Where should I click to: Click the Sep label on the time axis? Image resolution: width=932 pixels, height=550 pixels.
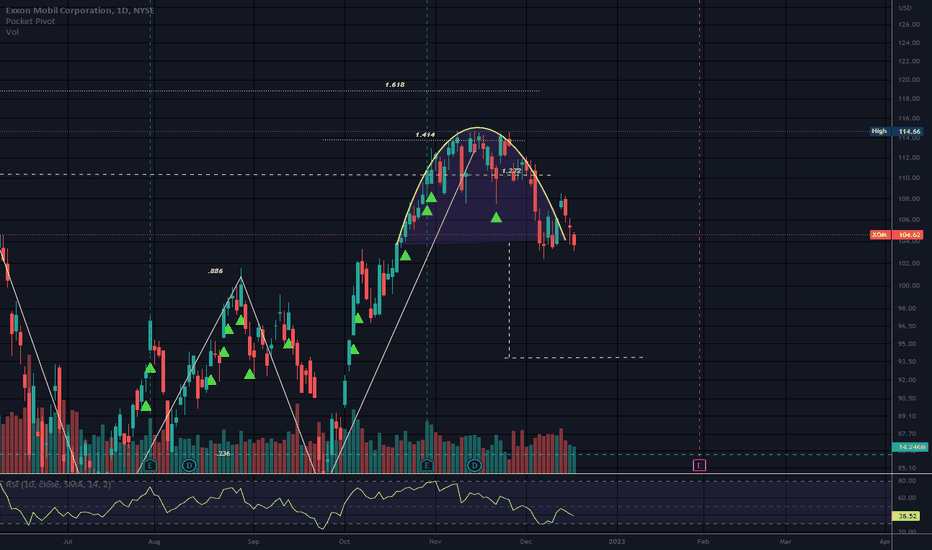[x=253, y=542]
